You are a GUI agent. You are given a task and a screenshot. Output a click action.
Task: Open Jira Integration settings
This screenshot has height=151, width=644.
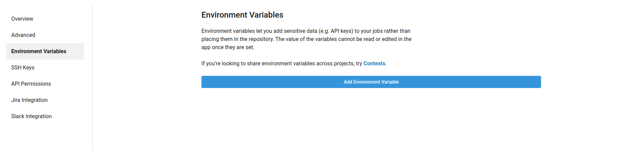coord(29,100)
